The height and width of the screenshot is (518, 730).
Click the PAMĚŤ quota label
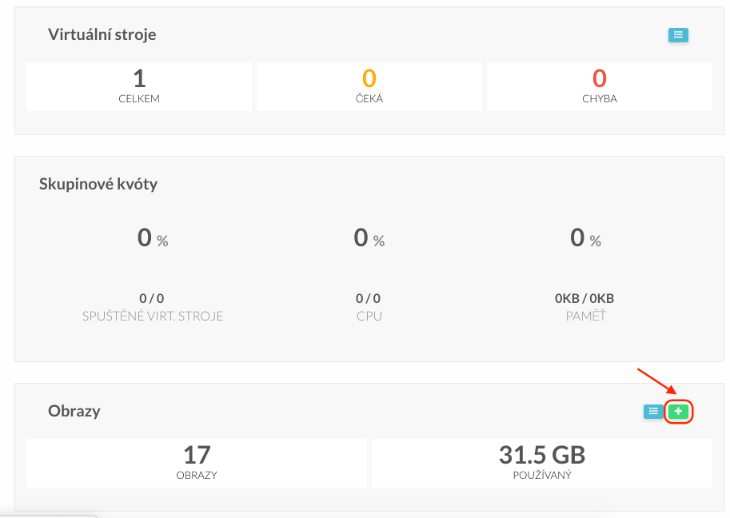(585, 316)
